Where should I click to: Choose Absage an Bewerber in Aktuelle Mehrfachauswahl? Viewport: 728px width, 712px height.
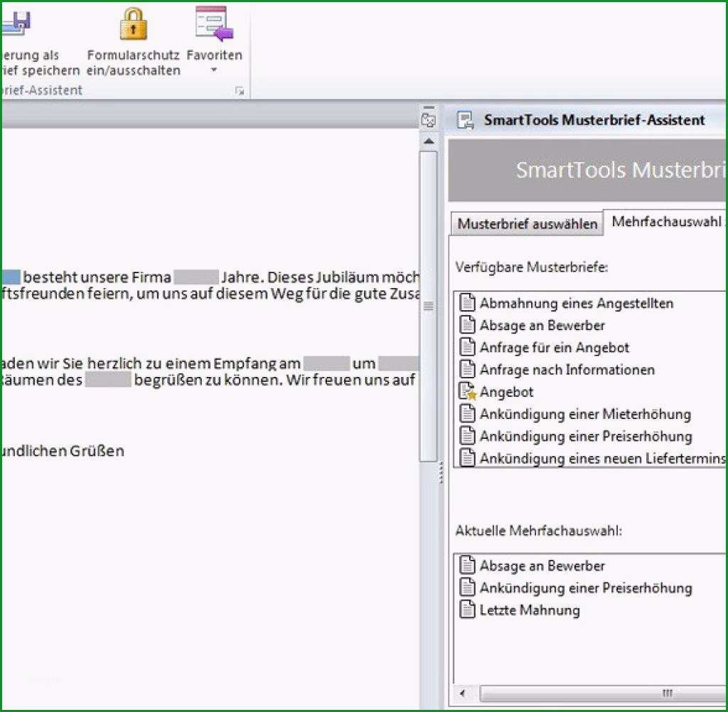coord(542,565)
